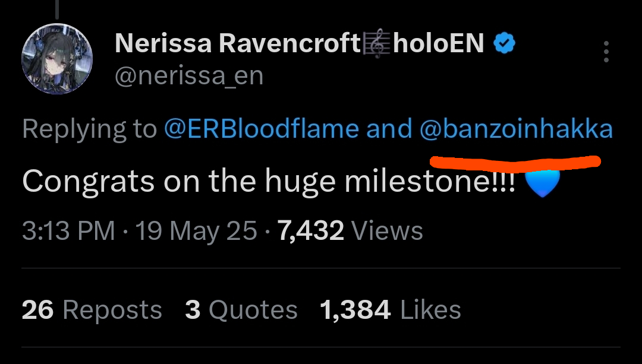The image size is (642, 364).
Task: Show the 3 Quotes list
Action: [x=241, y=310]
